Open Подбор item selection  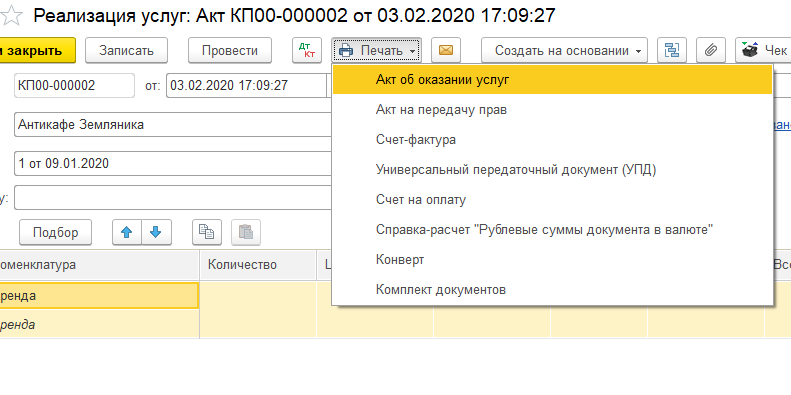pyautogui.click(x=55, y=232)
